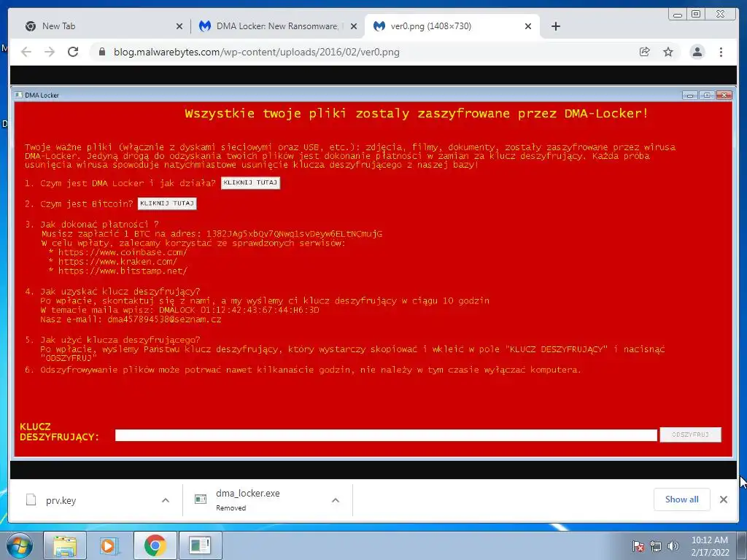Maximize the Chrome window
This screenshot has width=747, height=560.
point(696,15)
